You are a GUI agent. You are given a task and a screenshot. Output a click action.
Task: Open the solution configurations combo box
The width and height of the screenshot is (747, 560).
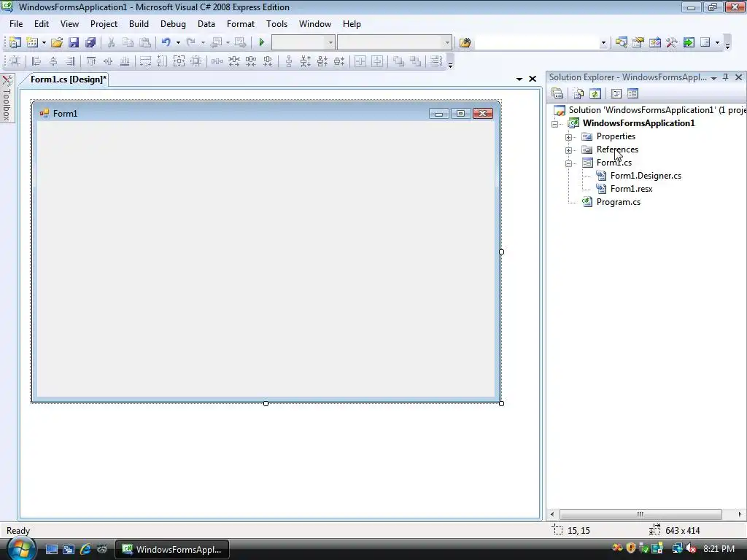(303, 42)
